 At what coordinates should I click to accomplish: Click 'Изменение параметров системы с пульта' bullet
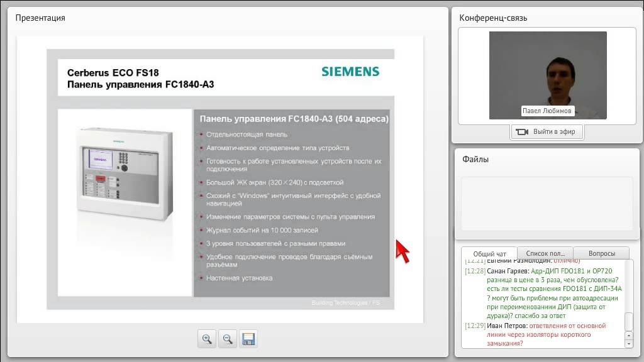pyautogui.click(x=291, y=217)
